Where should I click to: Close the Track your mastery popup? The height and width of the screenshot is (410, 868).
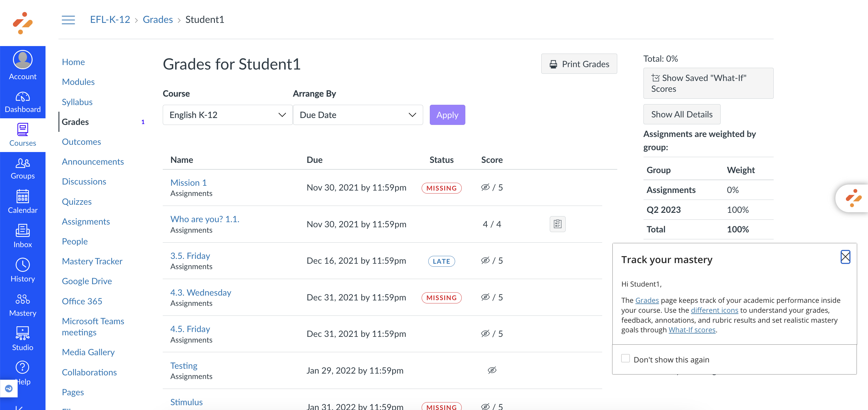pos(845,257)
